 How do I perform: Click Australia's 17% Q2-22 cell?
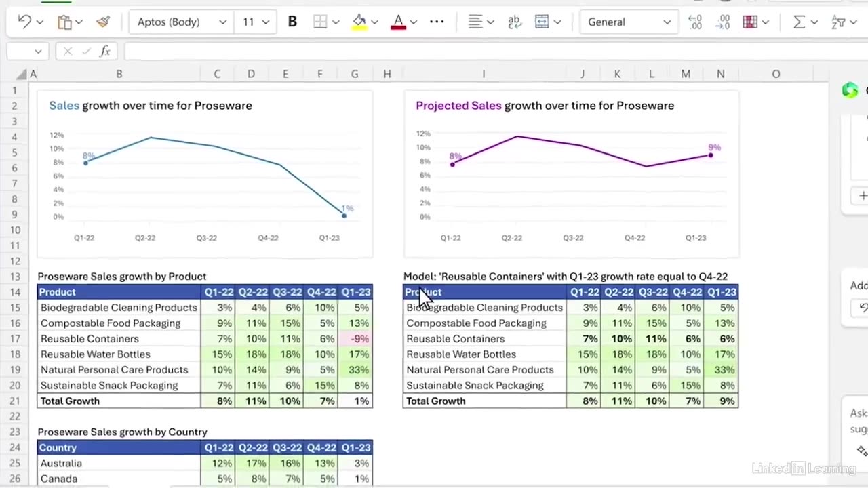[x=252, y=464]
